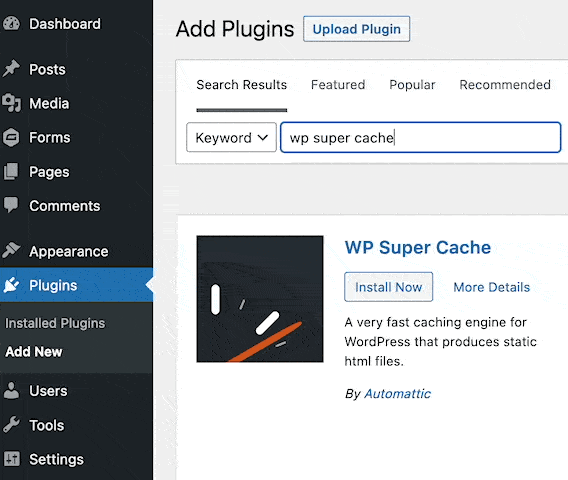Click the Upload Plugin button
Screen dimensions: 568x480
tap(356, 29)
